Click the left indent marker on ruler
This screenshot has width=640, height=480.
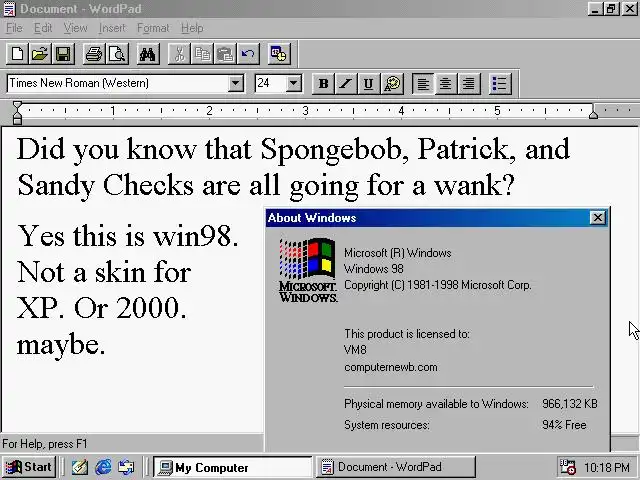click(x=17, y=113)
